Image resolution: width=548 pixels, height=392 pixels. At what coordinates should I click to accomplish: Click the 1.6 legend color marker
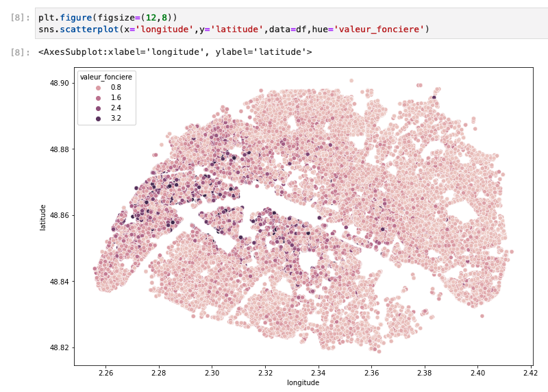(x=98, y=98)
